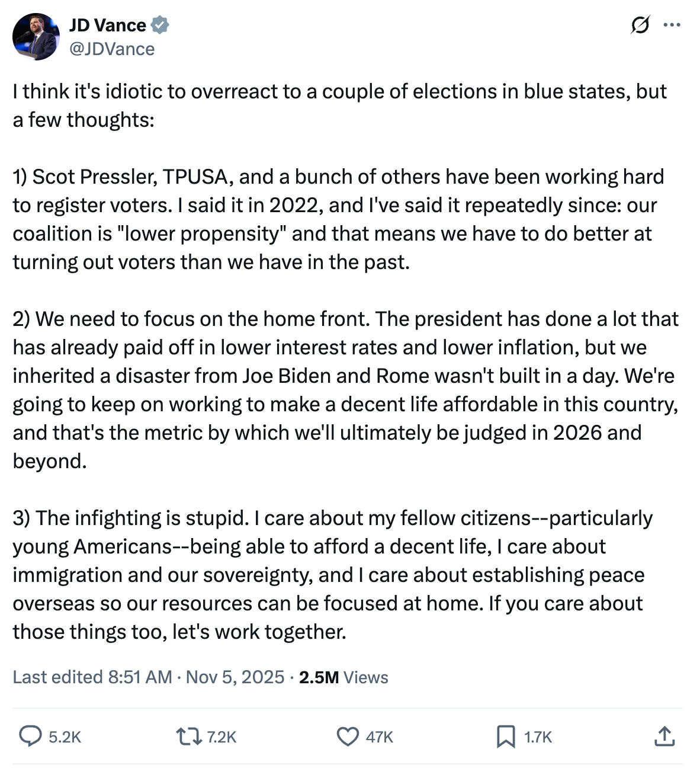Image resolution: width=700 pixels, height=768 pixels.
Task: Open the "Last edited 8:51 AM" edit history
Action: 92,677
